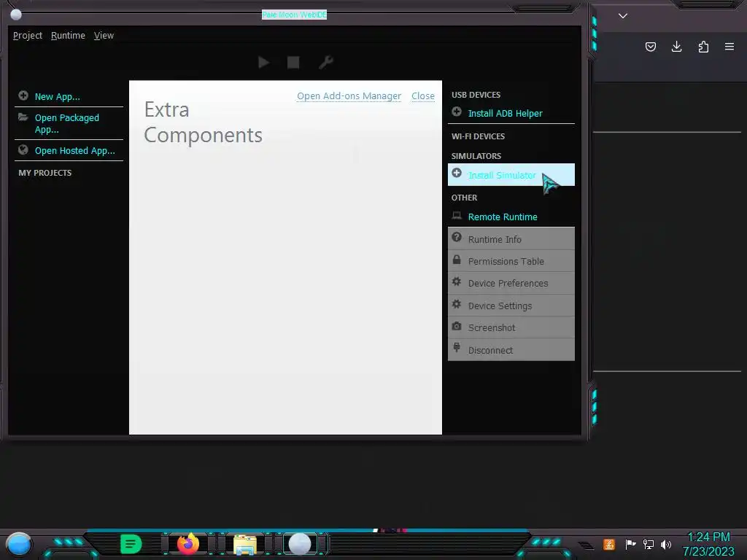This screenshot has height=560, width=747.
Task: Expand the tab list chevron in the browser
Action: point(623,16)
